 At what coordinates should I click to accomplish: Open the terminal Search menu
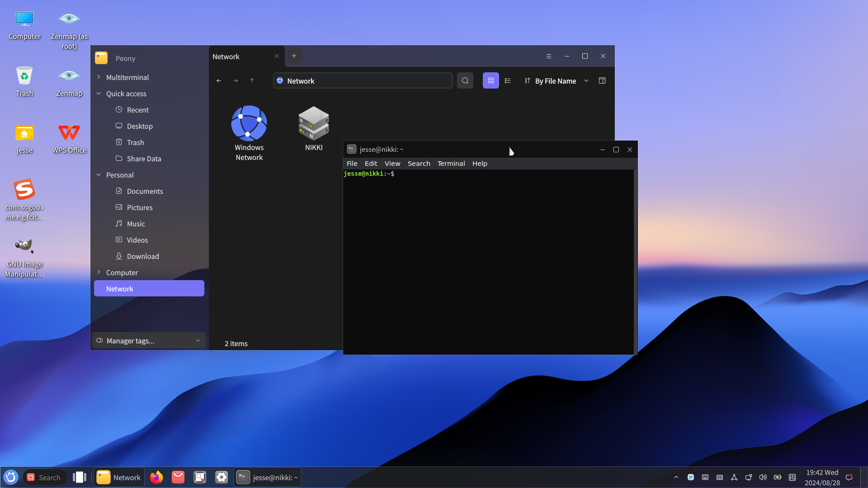[x=419, y=164]
